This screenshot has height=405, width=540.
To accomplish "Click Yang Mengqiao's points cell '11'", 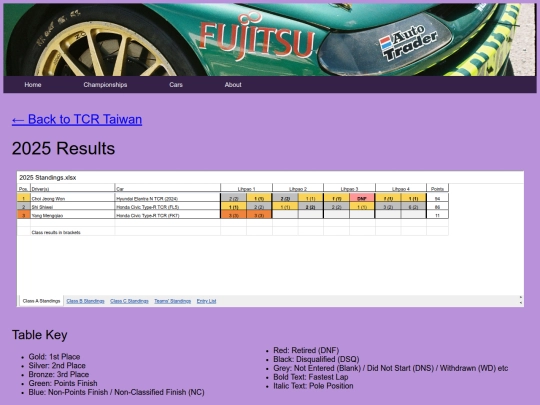I will coord(437,215).
